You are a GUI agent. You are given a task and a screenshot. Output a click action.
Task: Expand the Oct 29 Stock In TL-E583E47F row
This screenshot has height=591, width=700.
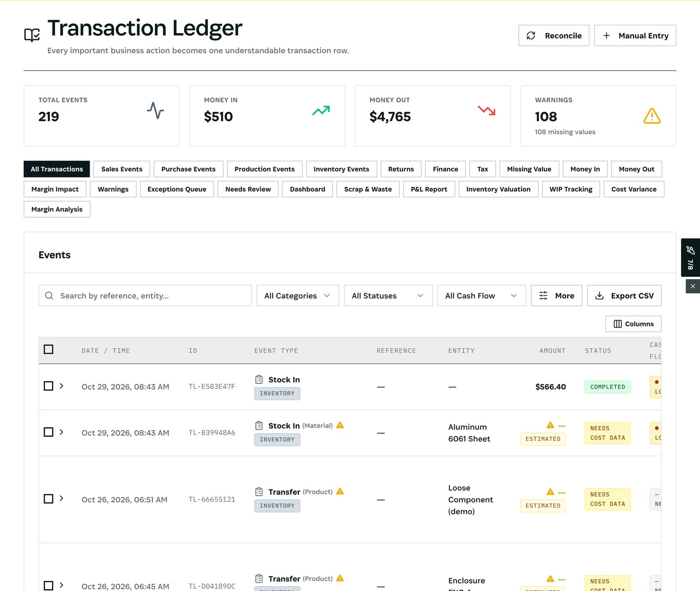[62, 386]
